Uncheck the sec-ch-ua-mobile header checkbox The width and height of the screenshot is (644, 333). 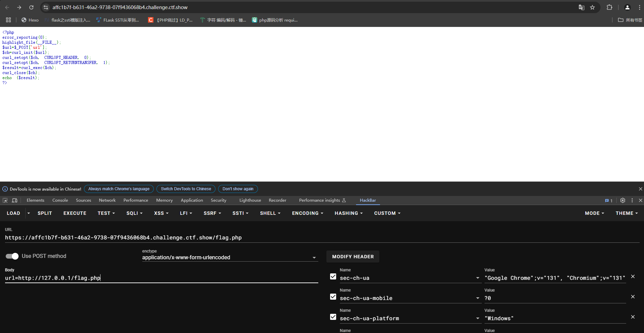tap(333, 297)
